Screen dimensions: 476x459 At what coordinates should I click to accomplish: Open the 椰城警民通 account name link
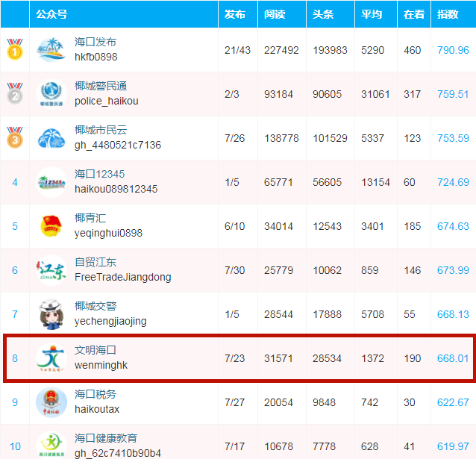tap(101, 86)
